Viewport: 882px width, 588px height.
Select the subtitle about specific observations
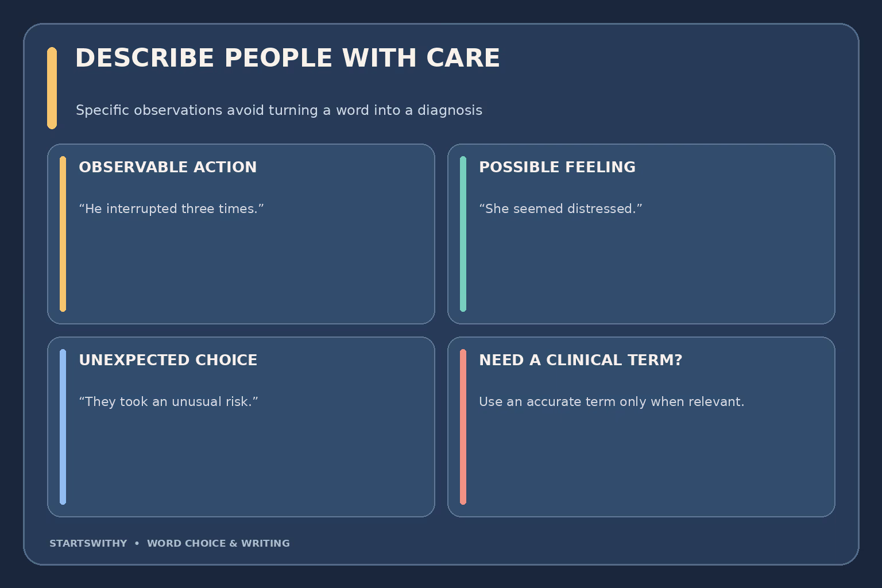coord(279,110)
